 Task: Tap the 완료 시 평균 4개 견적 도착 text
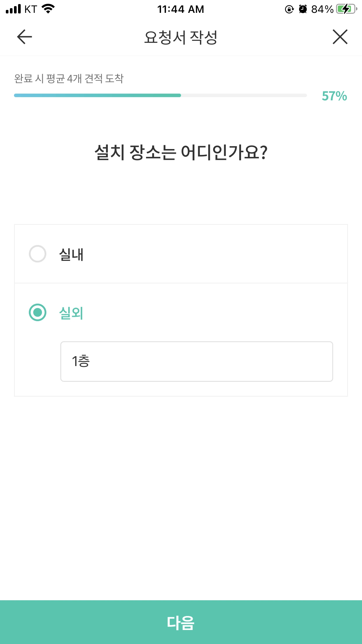point(69,78)
